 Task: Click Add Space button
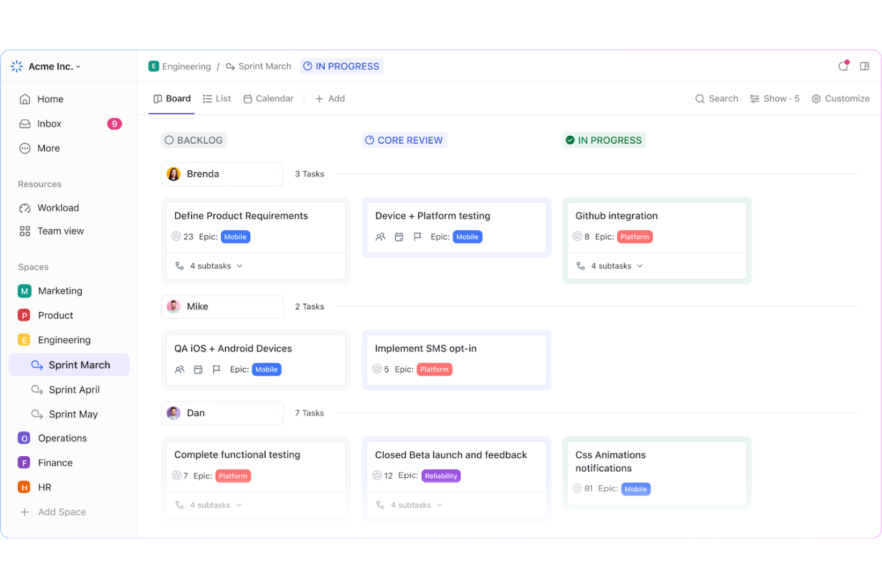click(x=53, y=512)
